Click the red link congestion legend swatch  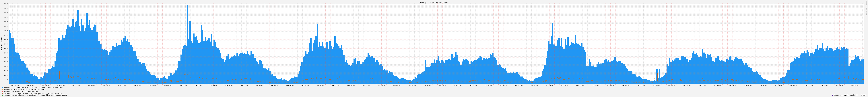pyautogui.click(x=3, y=91)
